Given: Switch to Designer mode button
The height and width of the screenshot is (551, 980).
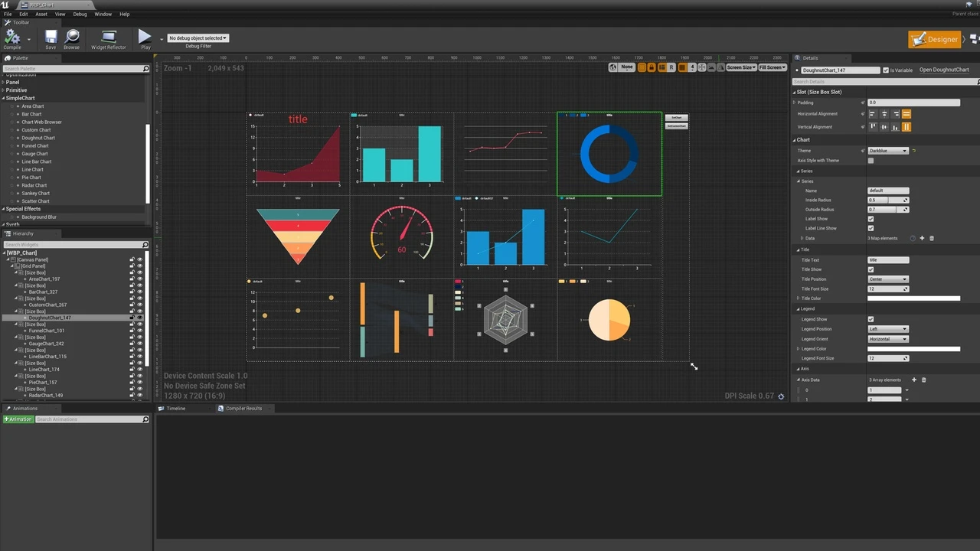Looking at the screenshot, I should pos(935,39).
